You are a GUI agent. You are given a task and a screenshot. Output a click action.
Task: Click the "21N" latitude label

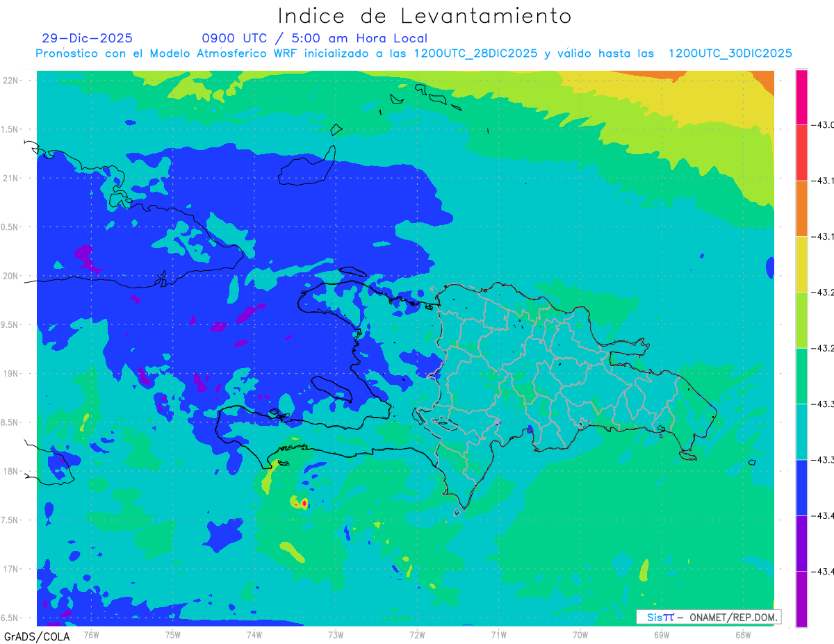point(12,178)
